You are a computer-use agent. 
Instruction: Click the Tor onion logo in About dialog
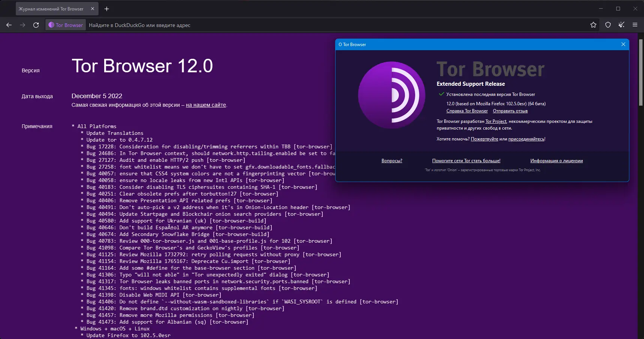click(x=392, y=95)
